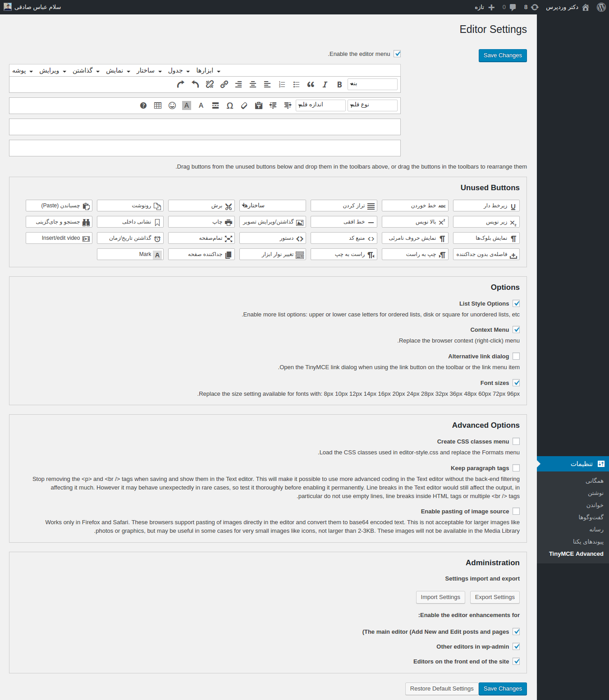
Task: Click the redo arrow toolbar icon
Action: 181,84
